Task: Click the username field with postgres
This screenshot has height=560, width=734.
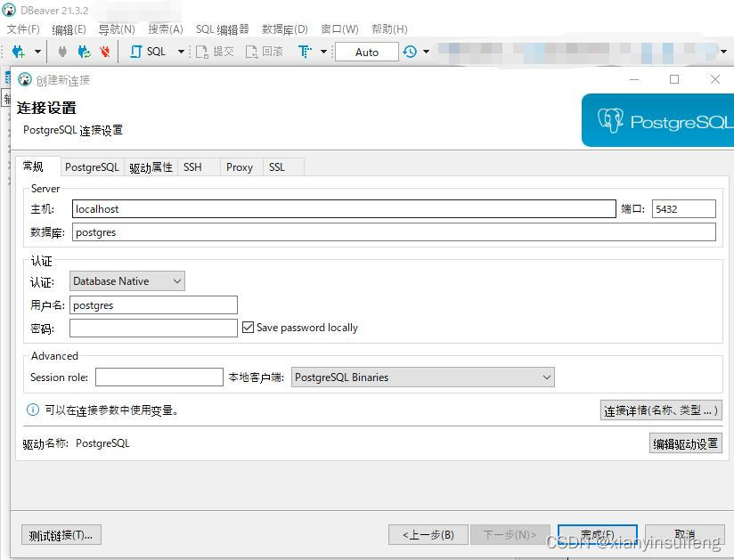Action: (x=153, y=305)
